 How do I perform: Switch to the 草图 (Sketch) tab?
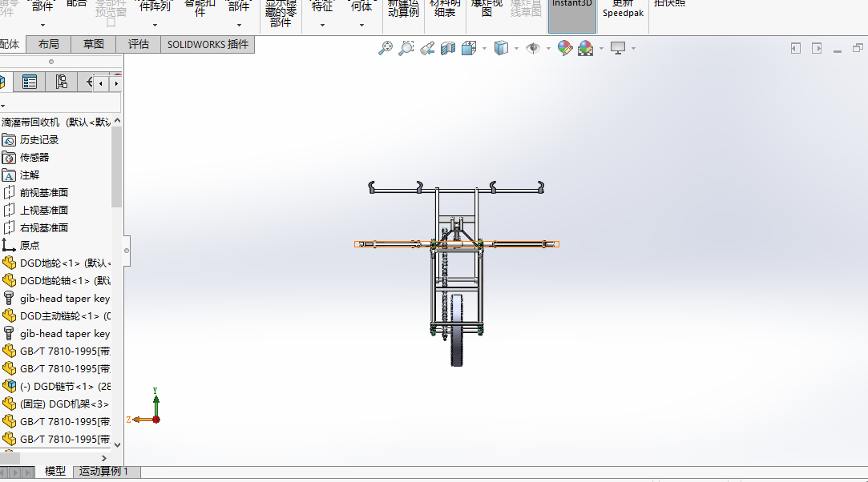(94, 44)
